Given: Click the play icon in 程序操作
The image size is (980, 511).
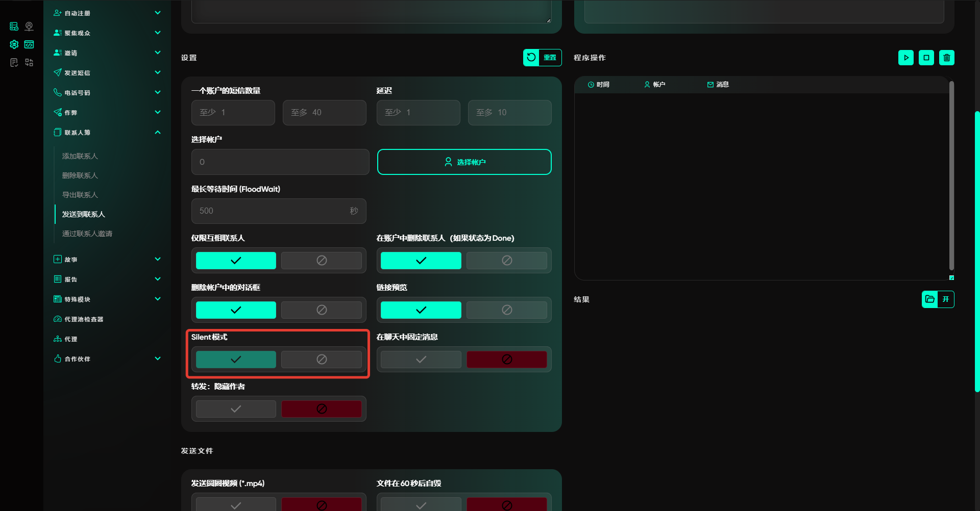Looking at the screenshot, I should coord(905,58).
